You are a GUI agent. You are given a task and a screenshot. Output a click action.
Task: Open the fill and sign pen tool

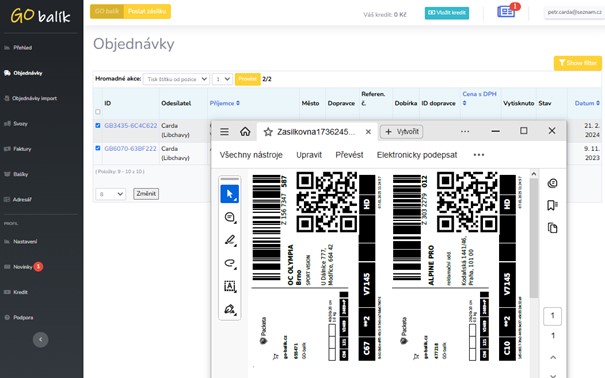(x=230, y=309)
